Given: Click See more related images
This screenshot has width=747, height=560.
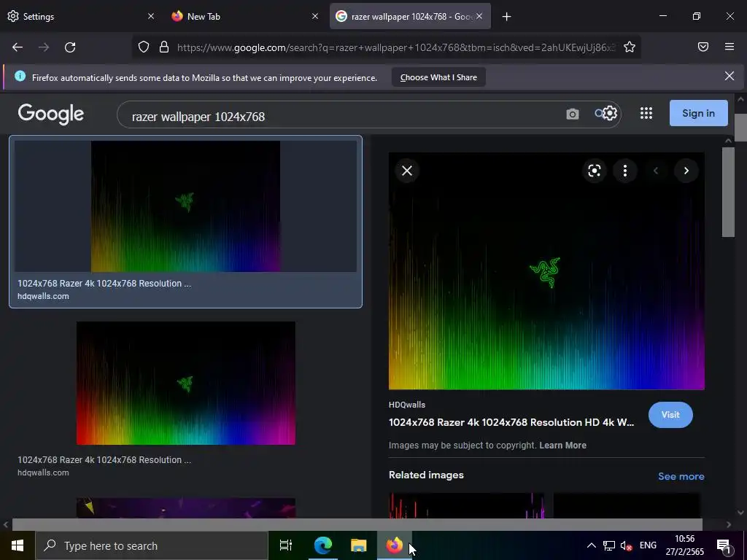Looking at the screenshot, I should [x=681, y=476].
